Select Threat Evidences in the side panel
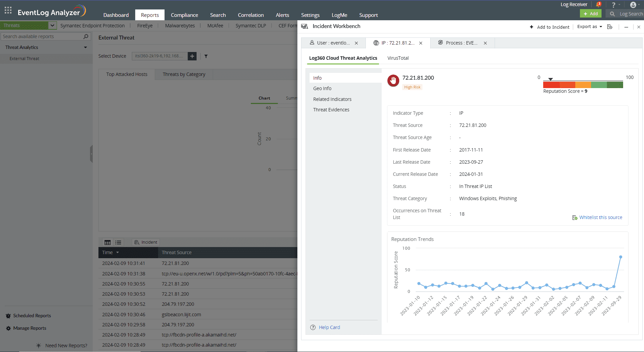The image size is (644, 352). coord(331,109)
